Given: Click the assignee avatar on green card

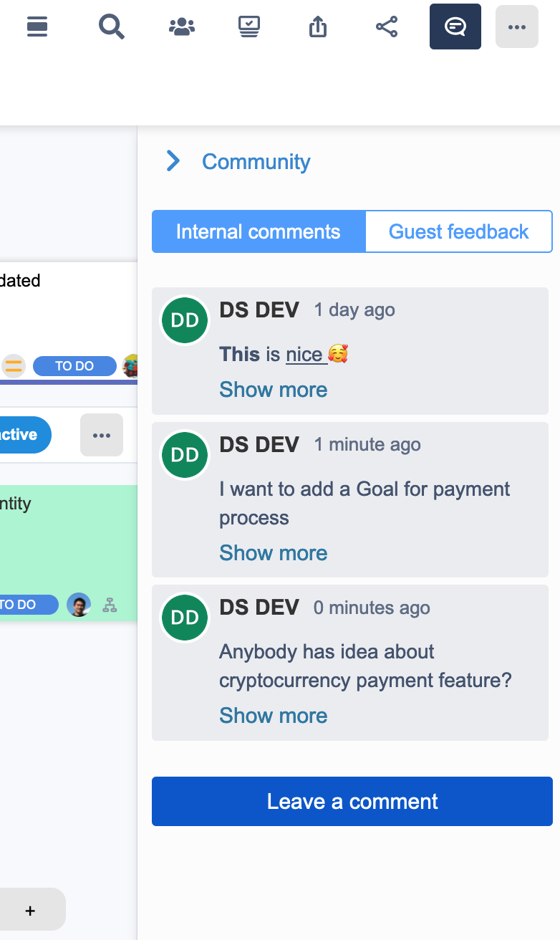Looking at the screenshot, I should tap(79, 605).
